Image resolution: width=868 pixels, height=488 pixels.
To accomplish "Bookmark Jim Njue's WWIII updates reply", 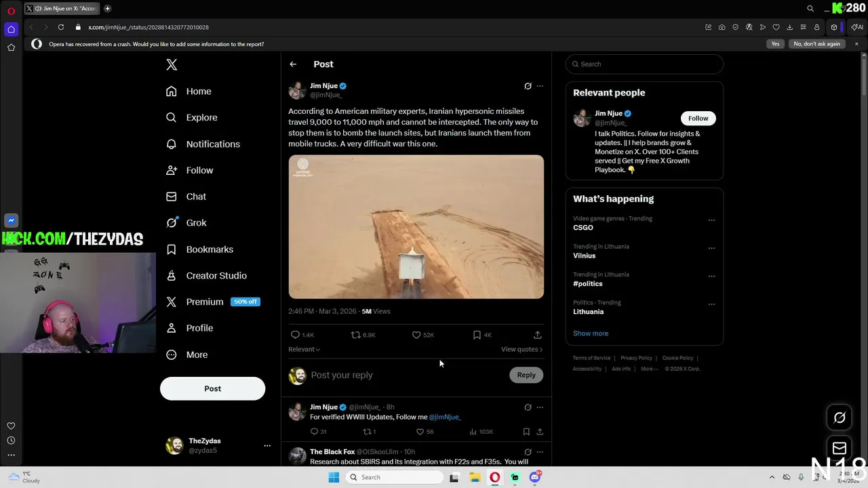I will coord(526,432).
